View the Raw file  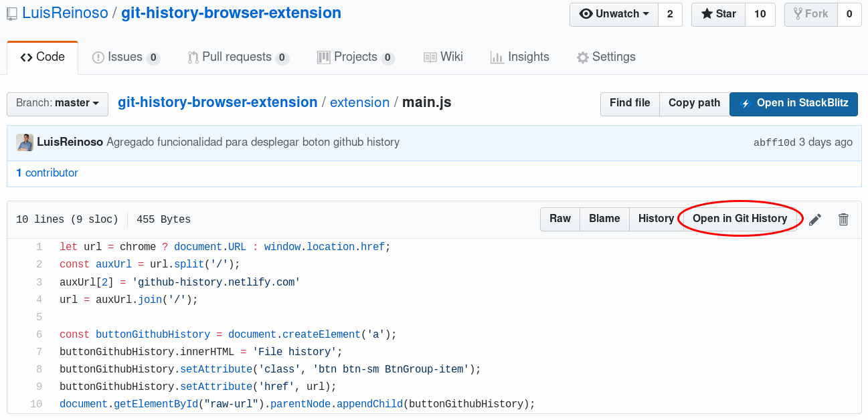pyautogui.click(x=560, y=219)
